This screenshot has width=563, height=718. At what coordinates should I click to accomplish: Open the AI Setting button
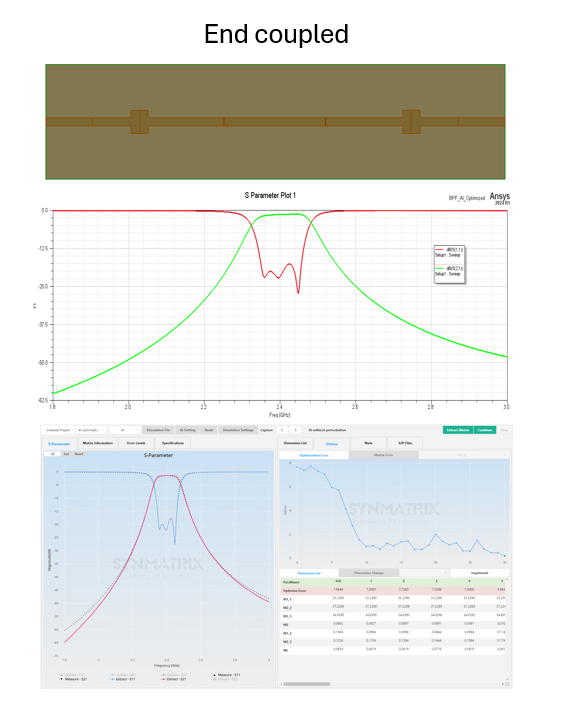[187, 430]
